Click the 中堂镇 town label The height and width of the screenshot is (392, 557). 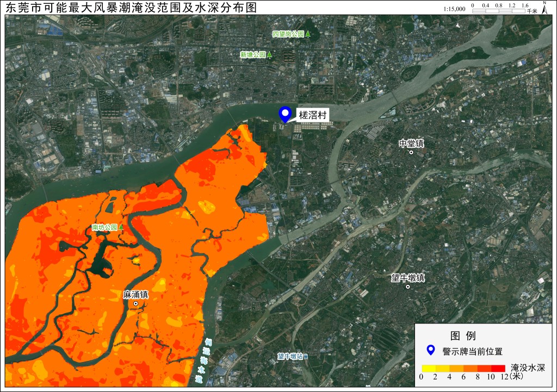(x=411, y=144)
